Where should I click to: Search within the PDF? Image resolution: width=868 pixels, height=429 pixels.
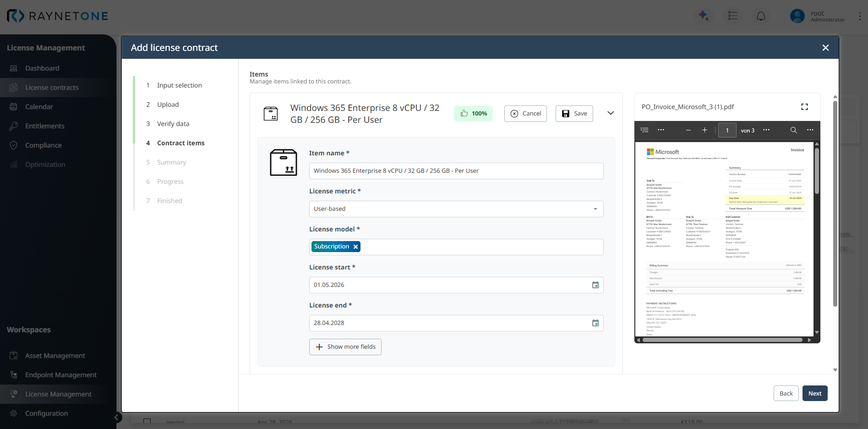(794, 130)
